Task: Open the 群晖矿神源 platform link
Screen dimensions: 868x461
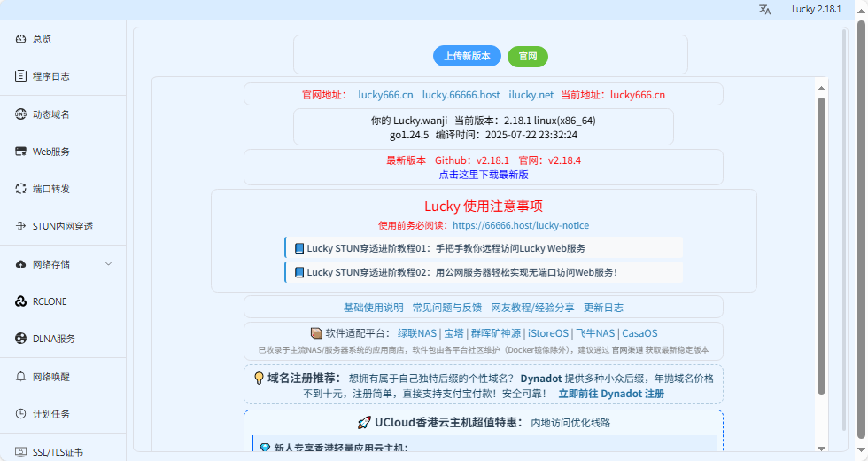Action: (496, 333)
